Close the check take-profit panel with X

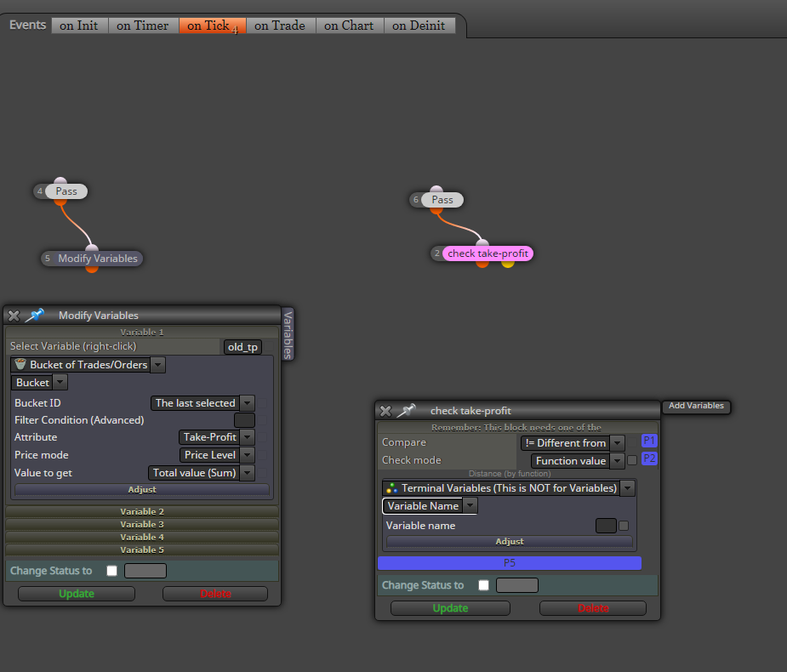385,411
